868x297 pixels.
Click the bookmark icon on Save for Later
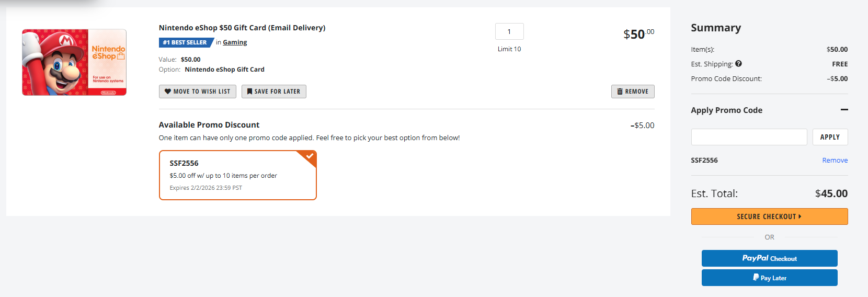point(249,92)
